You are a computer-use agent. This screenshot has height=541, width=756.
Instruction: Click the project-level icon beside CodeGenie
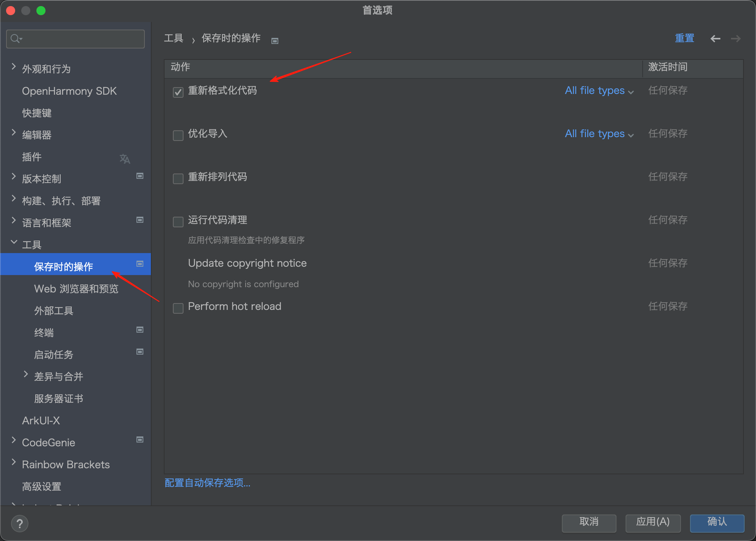click(x=140, y=439)
